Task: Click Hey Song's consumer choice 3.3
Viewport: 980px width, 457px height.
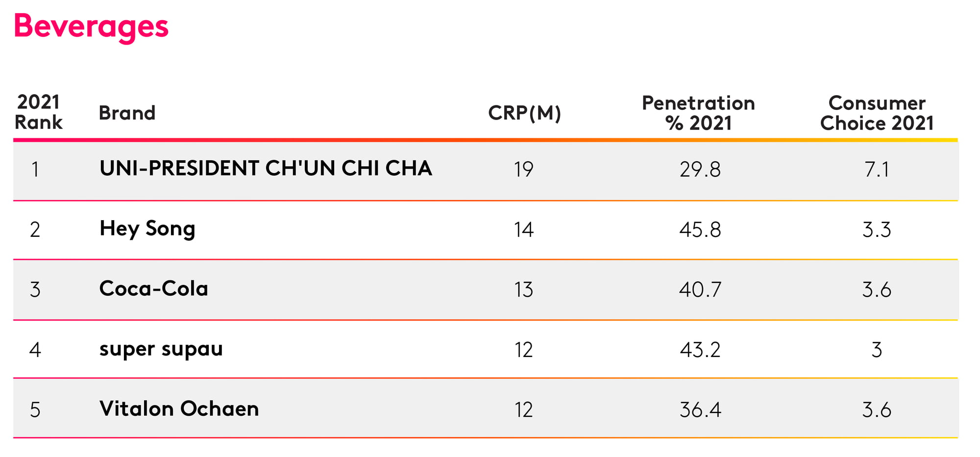Action: coord(877,229)
